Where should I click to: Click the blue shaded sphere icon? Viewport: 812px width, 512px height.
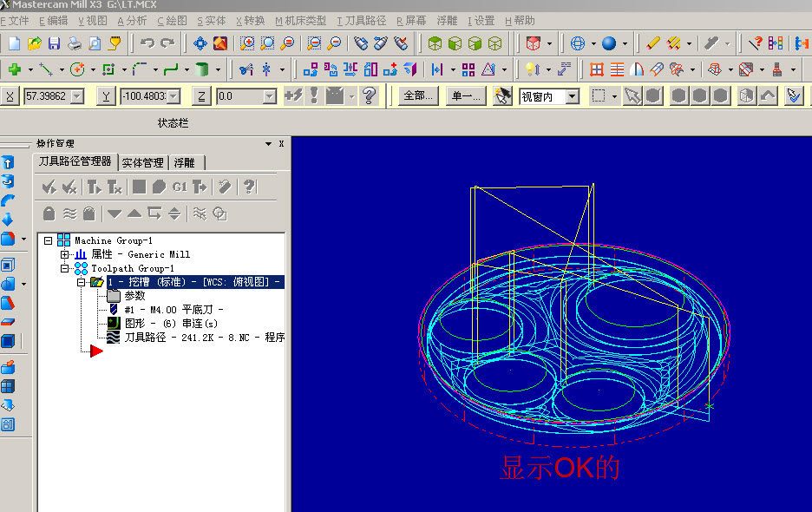pyautogui.click(x=609, y=43)
